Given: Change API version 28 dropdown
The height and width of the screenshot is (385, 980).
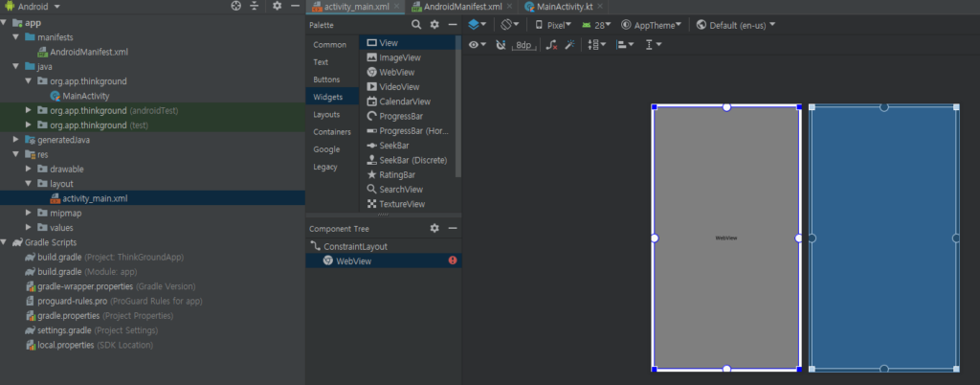Looking at the screenshot, I should click(x=596, y=25).
